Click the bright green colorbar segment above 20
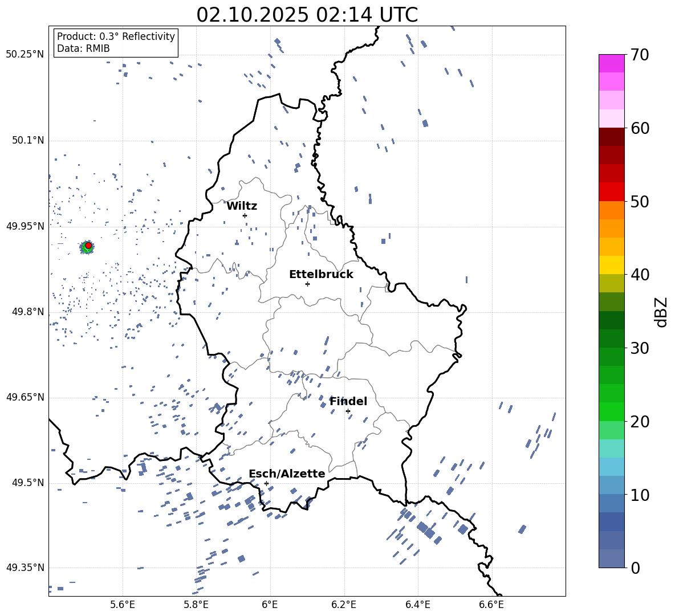This screenshot has width=675, height=616. 612,411
